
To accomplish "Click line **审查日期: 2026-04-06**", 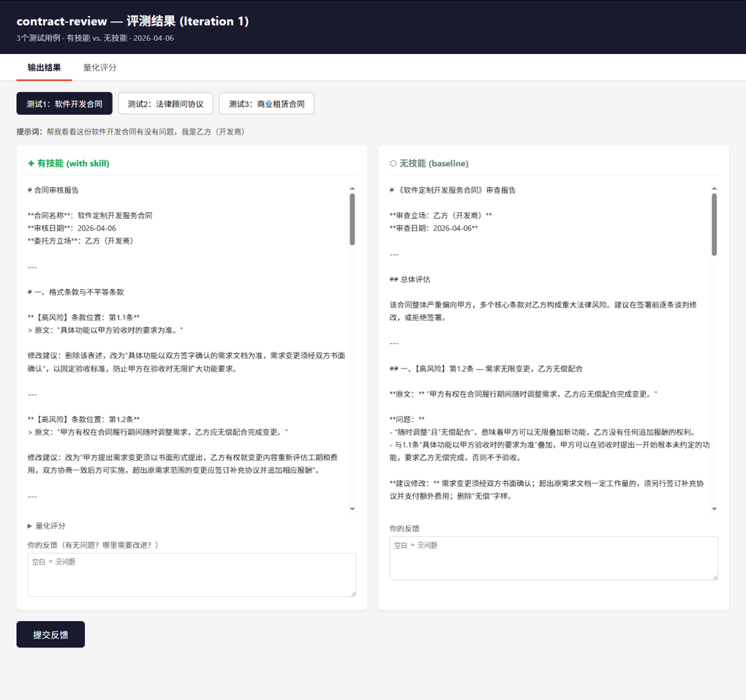I will (434, 229).
